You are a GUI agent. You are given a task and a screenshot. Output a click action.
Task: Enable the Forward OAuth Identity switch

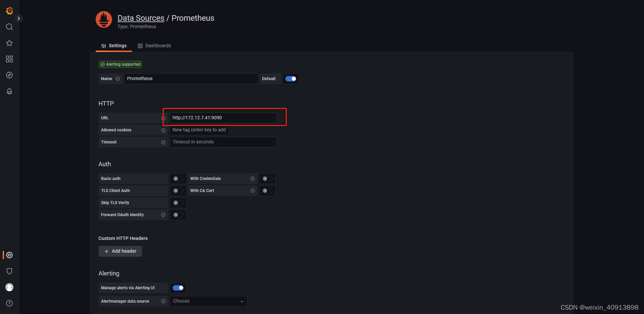point(178,215)
